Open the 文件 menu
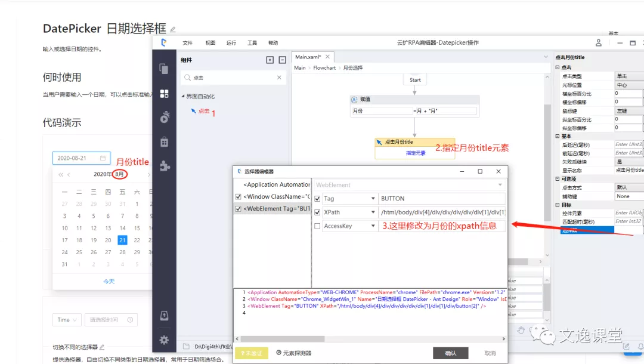 pos(188,43)
